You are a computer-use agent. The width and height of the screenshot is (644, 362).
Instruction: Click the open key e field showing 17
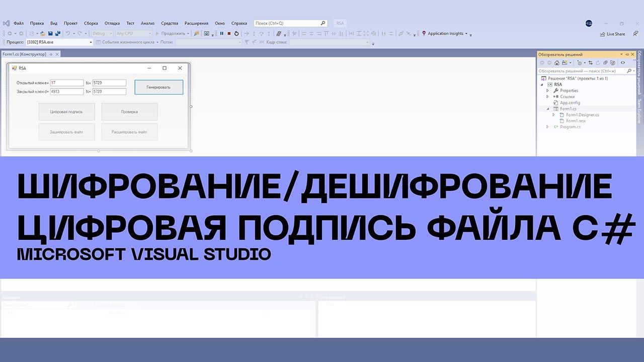(66, 83)
